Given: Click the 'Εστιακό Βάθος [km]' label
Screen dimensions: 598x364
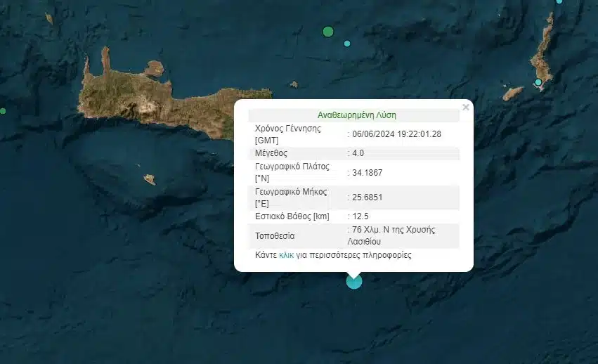Looking at the screenshot, I should pos(292,216).
